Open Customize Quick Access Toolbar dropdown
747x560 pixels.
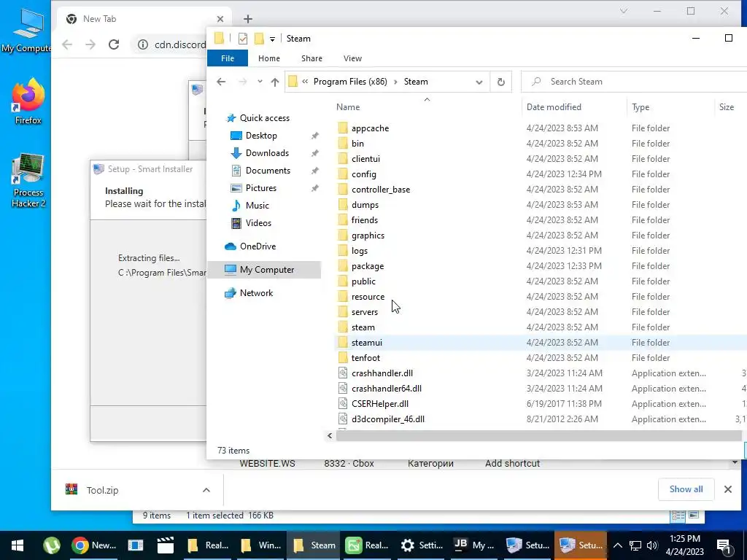pyautogui.click(x=273, y=39)
